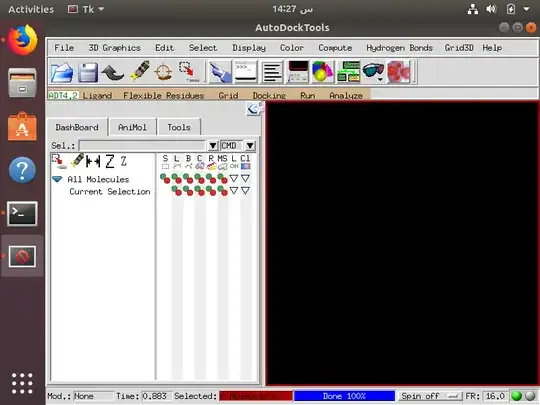540x405 pixels.
Task: Toggle C CPK display for All Molecules
Action: (199, 179)
